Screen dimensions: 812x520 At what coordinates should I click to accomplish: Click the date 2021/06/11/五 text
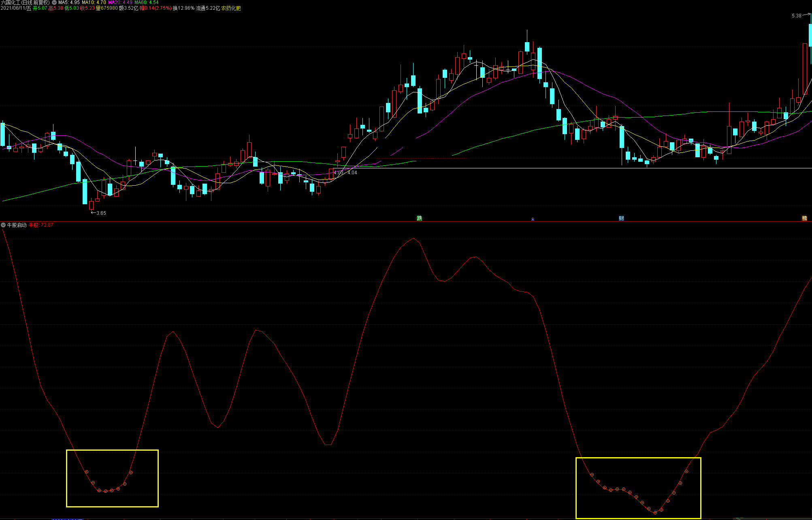[16, 8]
